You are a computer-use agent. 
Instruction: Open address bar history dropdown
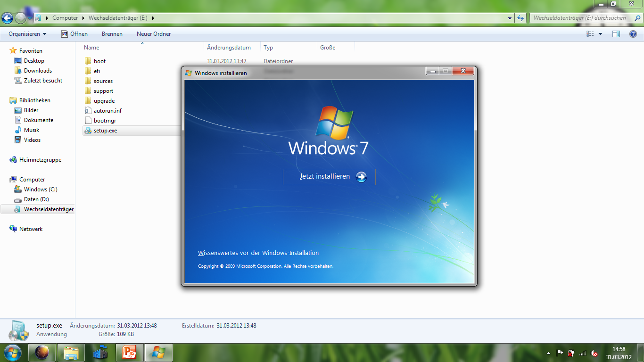[x=510, y=18]
